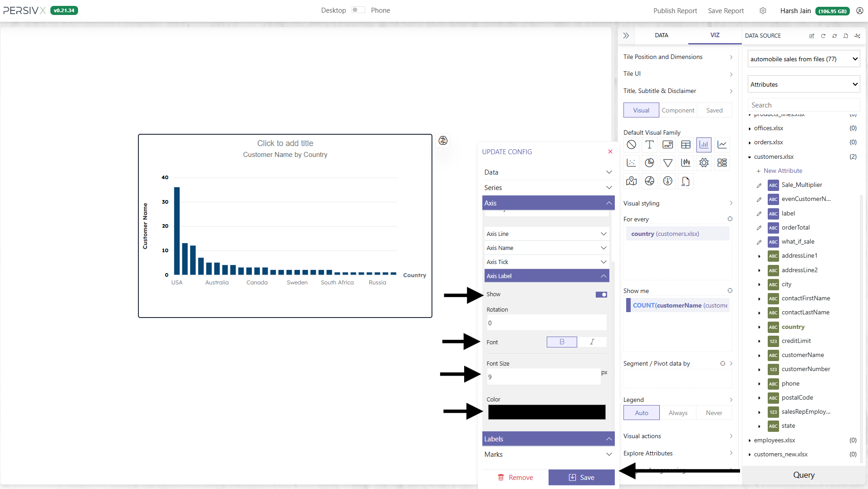Expand the Marks section
The image size is (868, 489).
pos(548,455)
